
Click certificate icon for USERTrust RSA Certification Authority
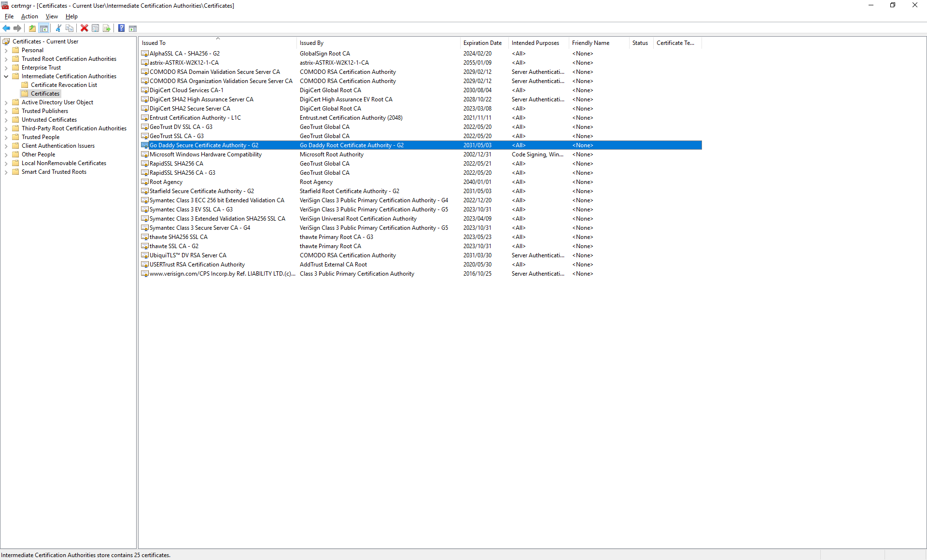(x=145, y=265)
